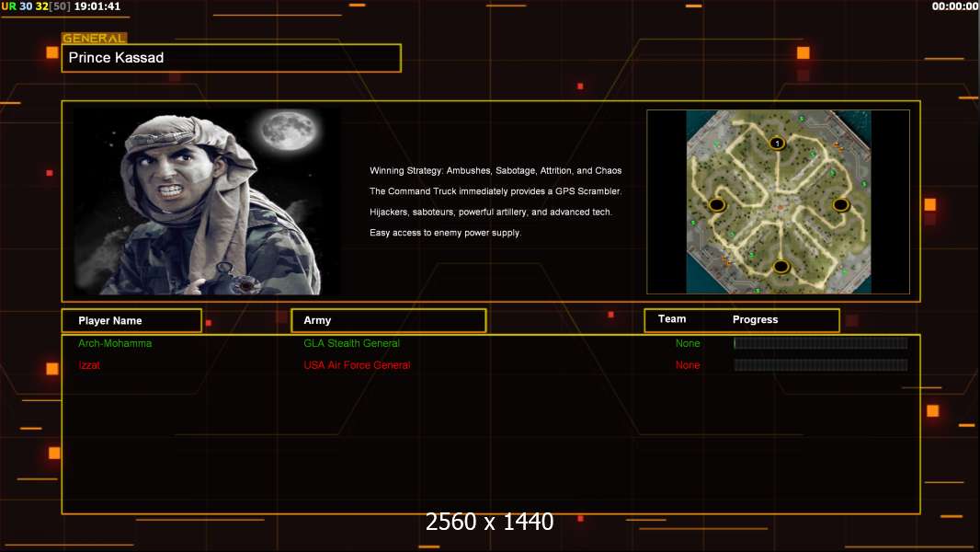Click the 00:00:00 timer at top right

pos(955,6)
